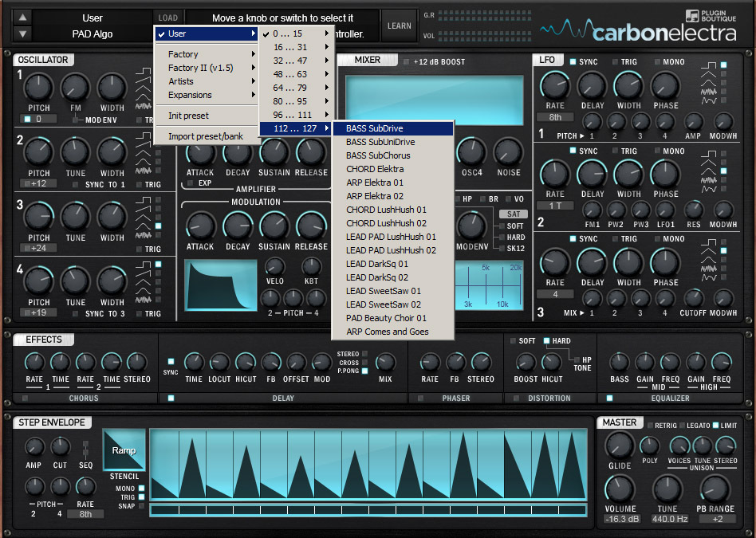The width and height of the screenshot is (756, 538).
Task: Toggle master LIMIT option
Action: tap(715, 425)
